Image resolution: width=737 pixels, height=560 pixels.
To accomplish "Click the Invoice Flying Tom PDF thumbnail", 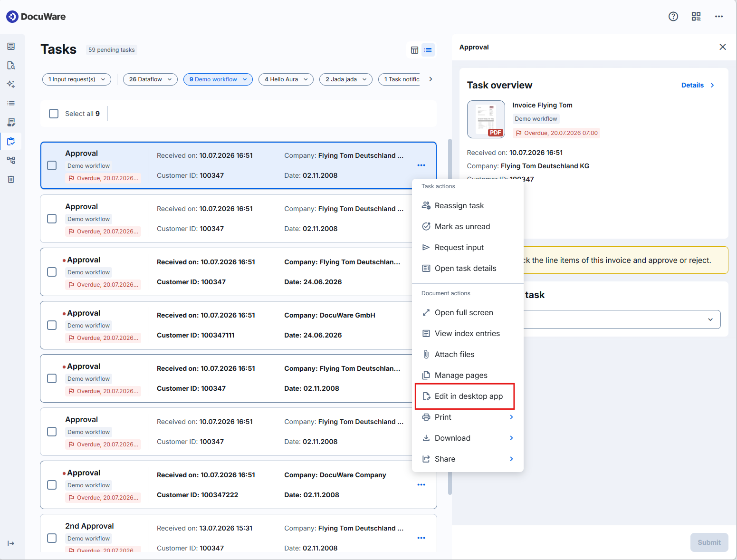I will [x=486, y=119].
